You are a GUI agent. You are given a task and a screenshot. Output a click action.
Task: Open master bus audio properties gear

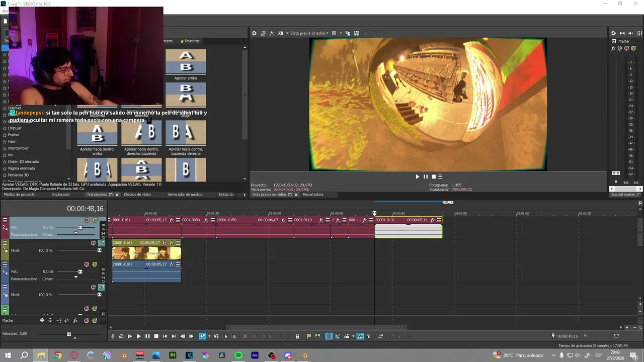click(x=613, y=33)
